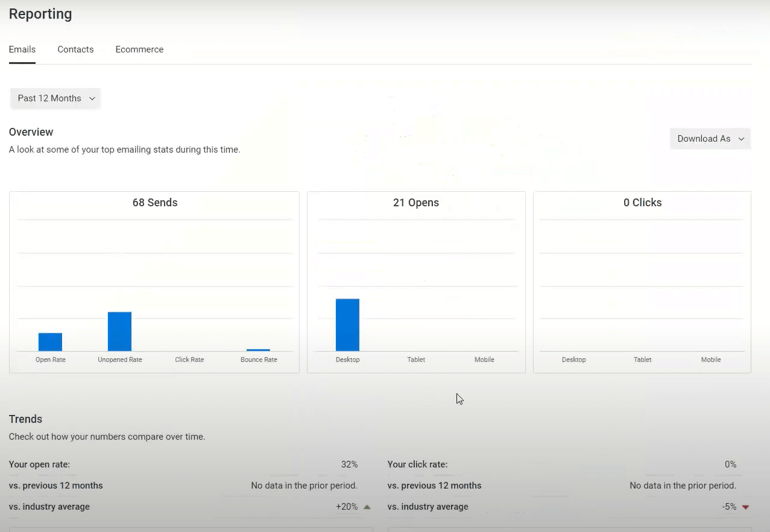Click the Past 12 Months chevron arrow
Viewport: 770px width, 532px height.
(92, 98)
